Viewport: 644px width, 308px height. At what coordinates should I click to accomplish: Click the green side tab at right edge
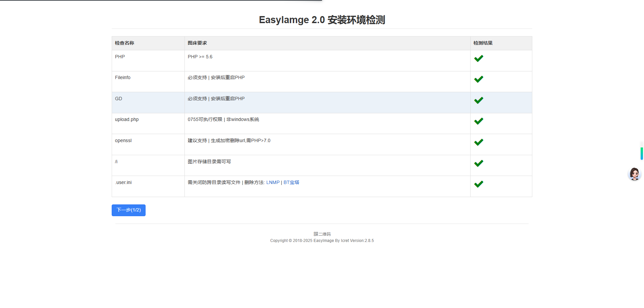[642, 153]
